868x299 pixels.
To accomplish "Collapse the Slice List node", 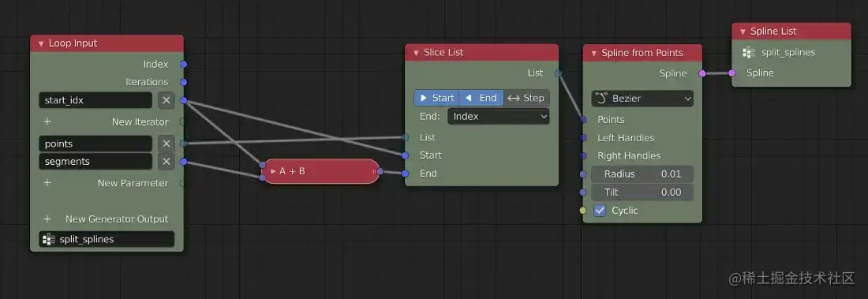I will tap(416, 53).
